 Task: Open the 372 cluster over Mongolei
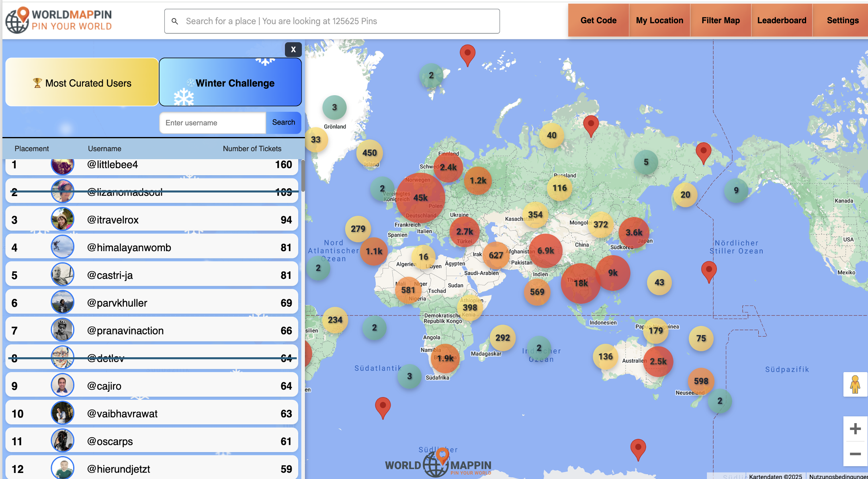coord(601,224)
